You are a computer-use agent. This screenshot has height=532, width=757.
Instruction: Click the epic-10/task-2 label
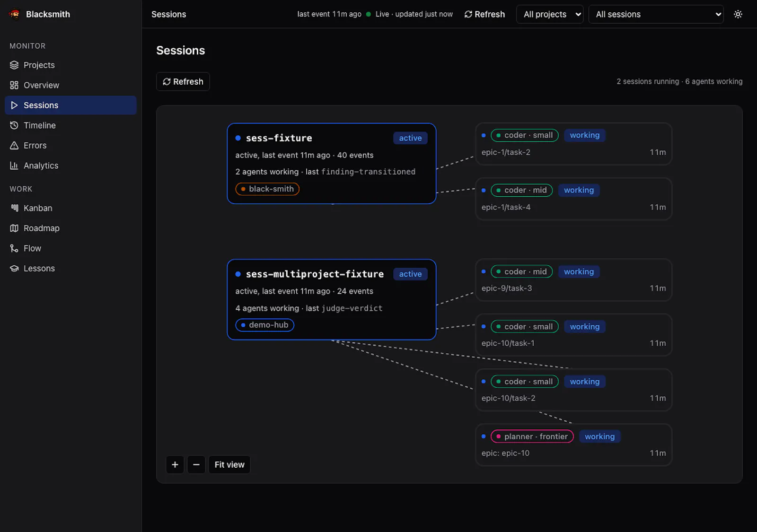point(508,398)
